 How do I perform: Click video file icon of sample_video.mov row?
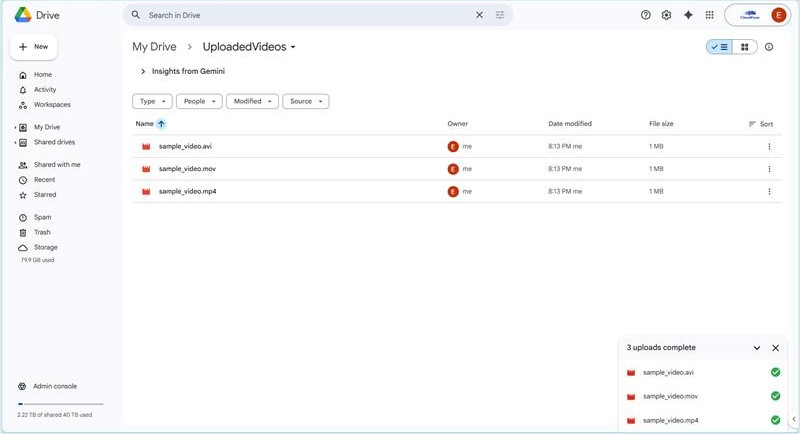(x=146, y=169)
